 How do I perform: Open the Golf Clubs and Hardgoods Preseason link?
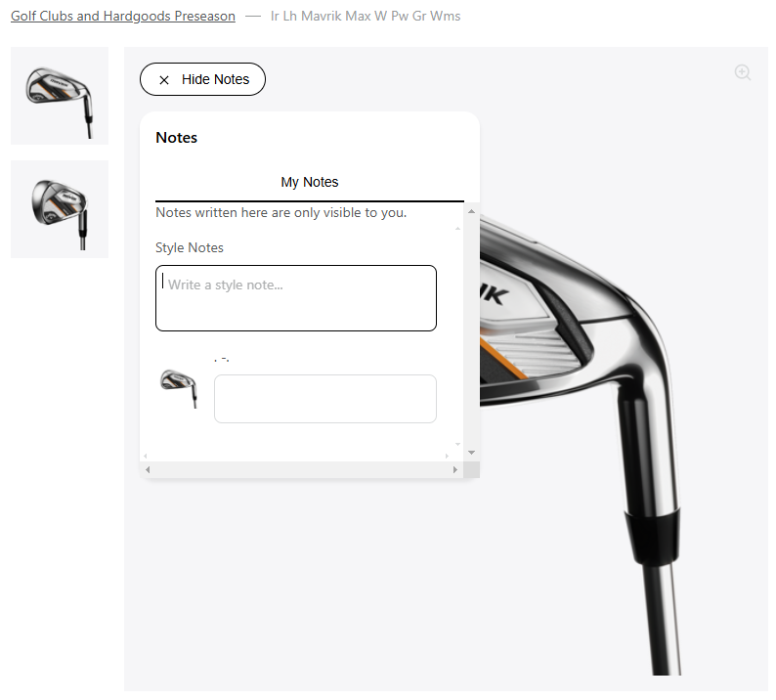(x=123, y=16)
